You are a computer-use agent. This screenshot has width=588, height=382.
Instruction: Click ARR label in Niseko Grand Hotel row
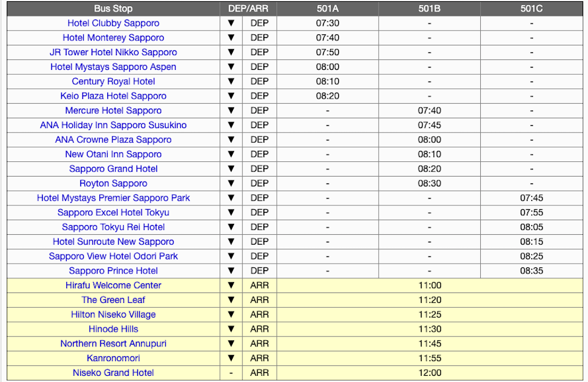point(260,373)
